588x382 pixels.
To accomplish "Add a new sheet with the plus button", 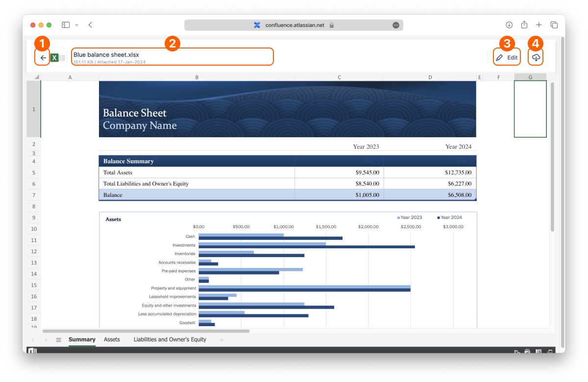I will [x=222, y=340].
